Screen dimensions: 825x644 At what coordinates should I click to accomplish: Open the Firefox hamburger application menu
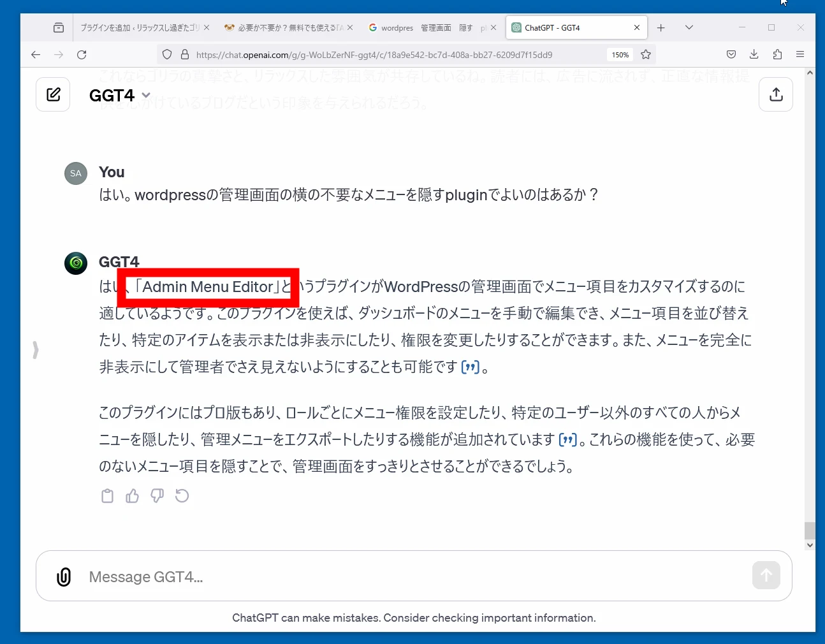pyautogui.click(x=800, y=55)
